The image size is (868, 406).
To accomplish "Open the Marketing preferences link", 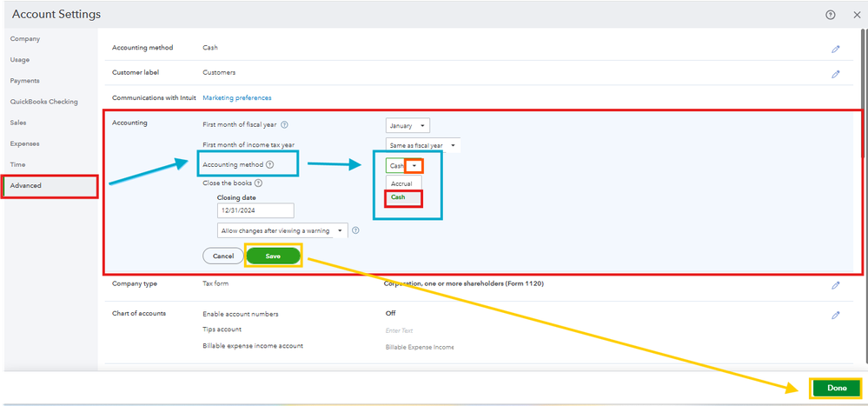I will [x=237, y=98].
